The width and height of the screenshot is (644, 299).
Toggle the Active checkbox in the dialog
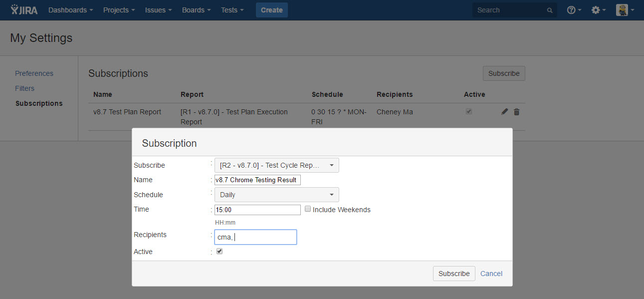pos(219,252)
